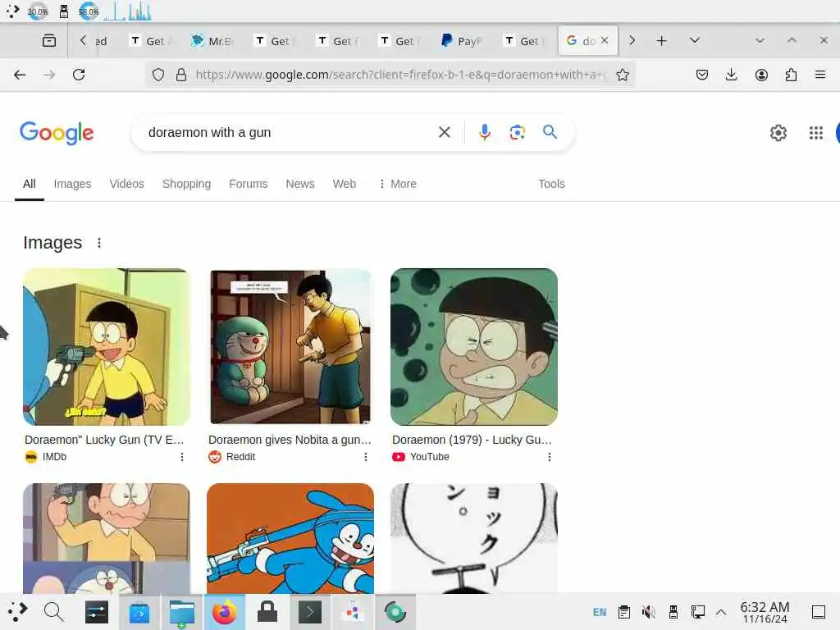The image size is (840, 630).
Task: Open Google quick settings gear
Action: 778,132
